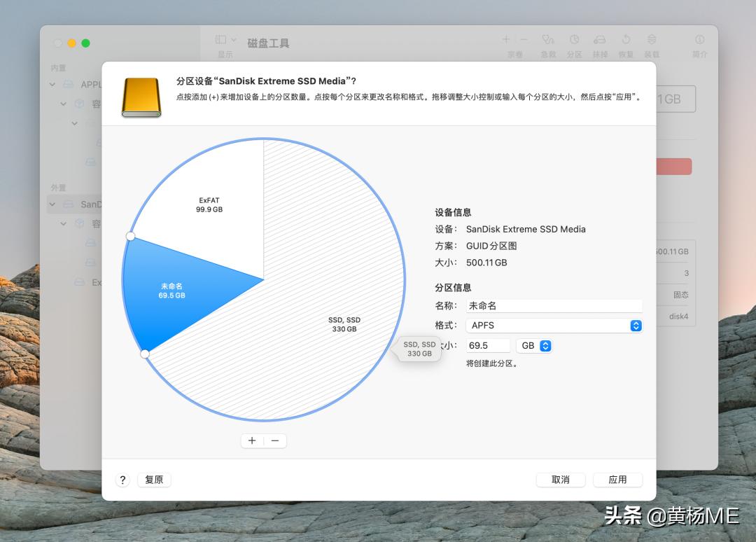Open the APFS format dropdown
756x542 pixels.
[636, 325]
